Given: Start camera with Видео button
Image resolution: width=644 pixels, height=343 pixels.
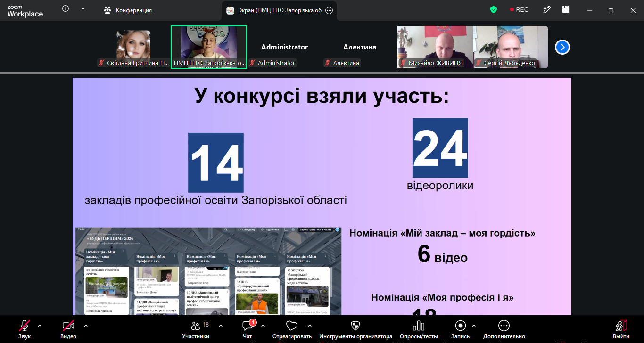Looking at the screenshot, I should pos(68,329).
